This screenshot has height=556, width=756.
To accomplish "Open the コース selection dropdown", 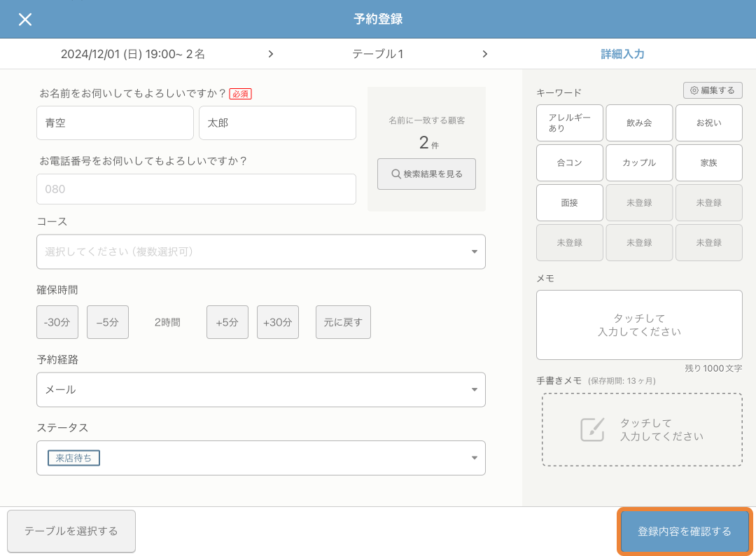I will (x=260, y=251).
